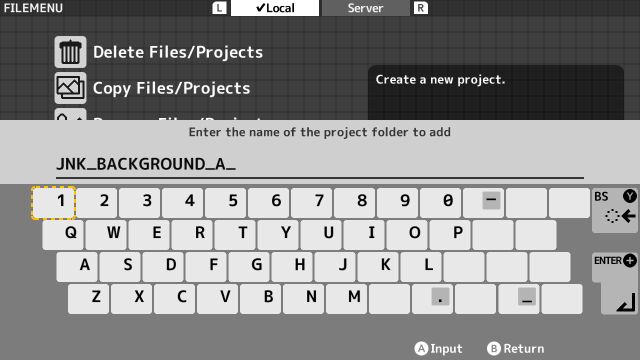Tap the F key
Image resolution: width=640 pixels, height=360 pixels.
(x=206, y=267)
